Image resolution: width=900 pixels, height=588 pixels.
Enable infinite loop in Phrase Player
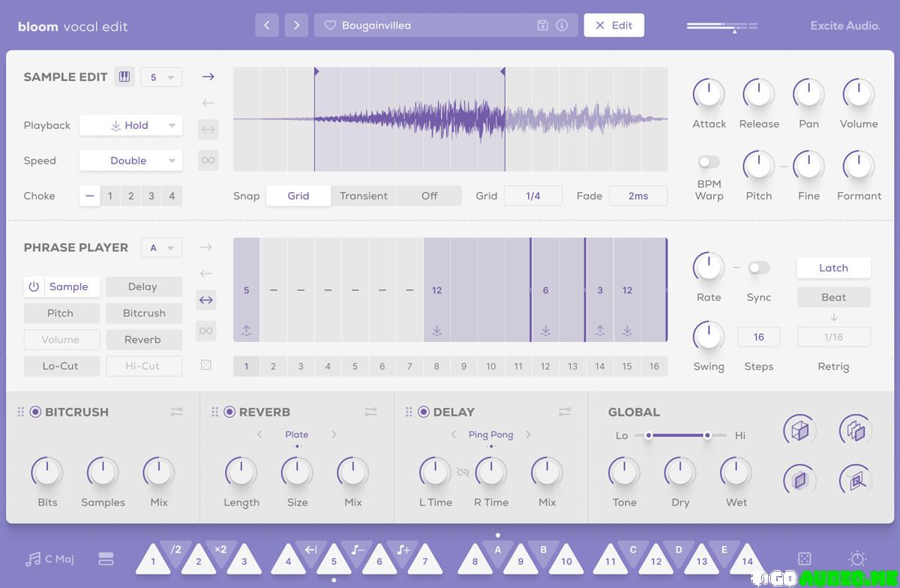coord(206,331)
